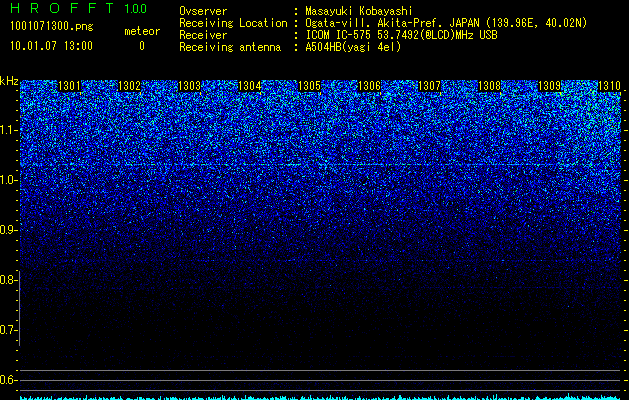Click the 1.0 kHz axis label
Viewport: 629px width, 400px height.
click(8, 180)
